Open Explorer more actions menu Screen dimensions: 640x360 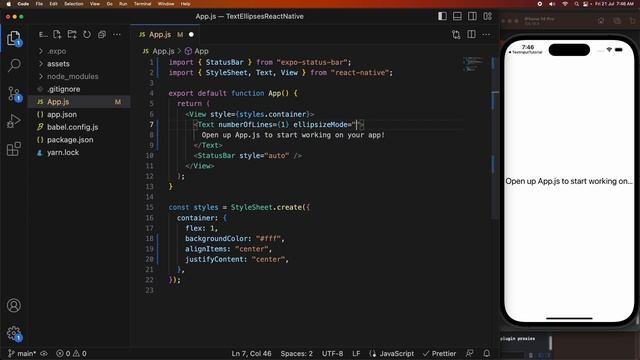[117, 35]
